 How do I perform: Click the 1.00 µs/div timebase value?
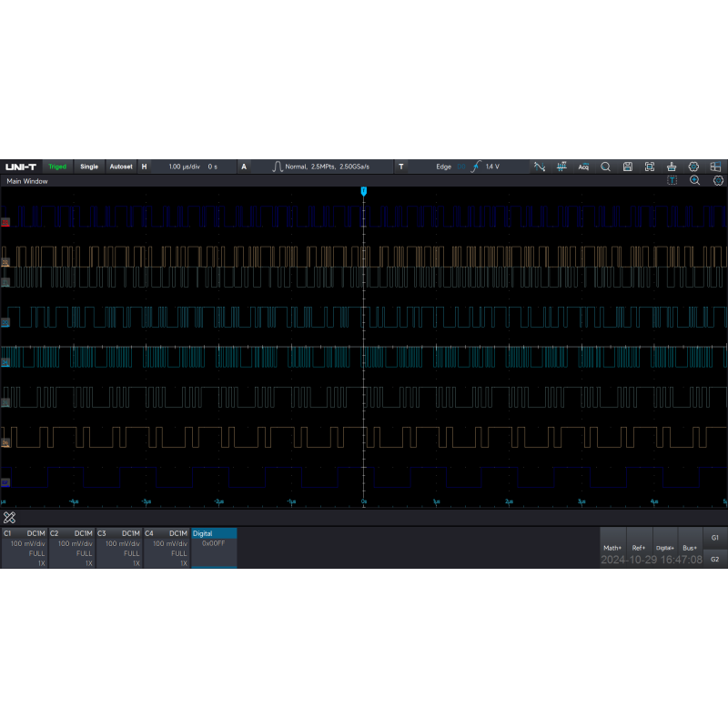185,167
